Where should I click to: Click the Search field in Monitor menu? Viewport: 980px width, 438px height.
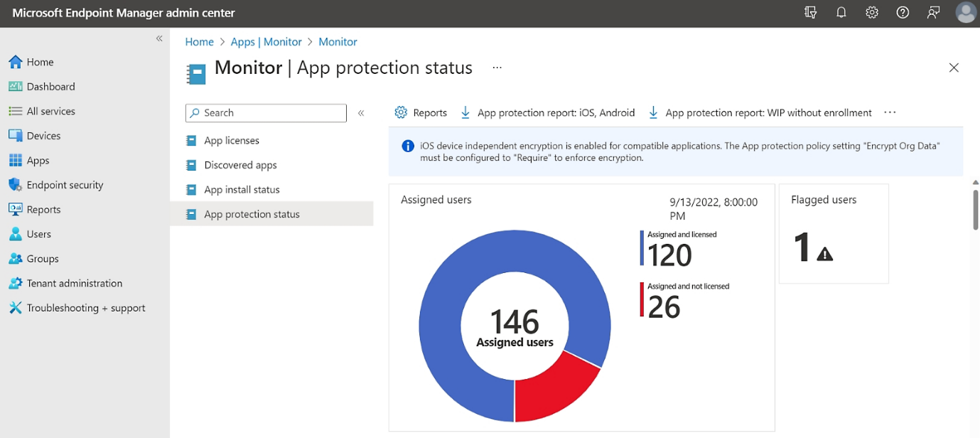[266, 113]
